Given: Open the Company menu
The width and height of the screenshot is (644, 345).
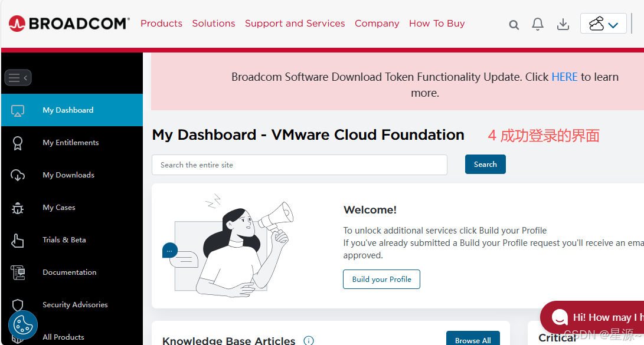Looking at the screenshot, I should 377,24.
